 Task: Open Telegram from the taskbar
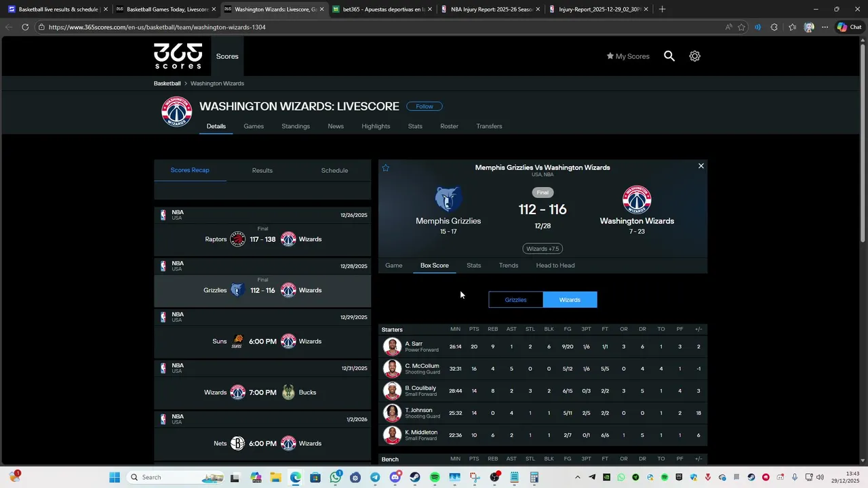[375, 478]
